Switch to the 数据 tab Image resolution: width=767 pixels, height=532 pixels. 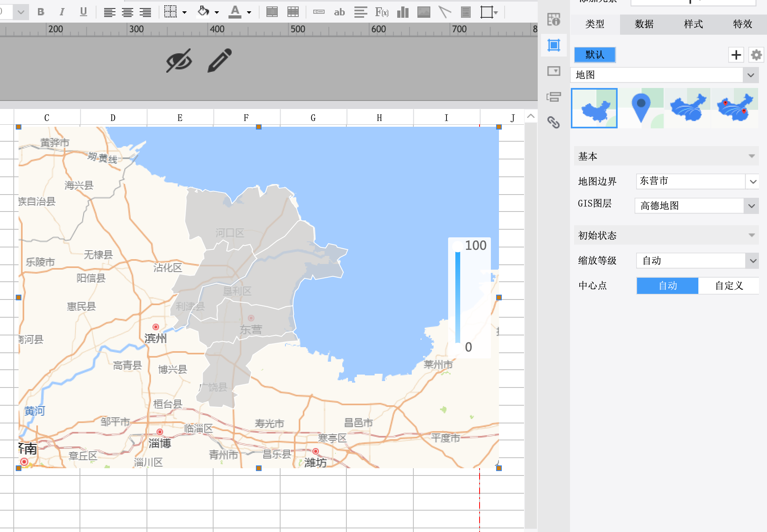[644, 24]
